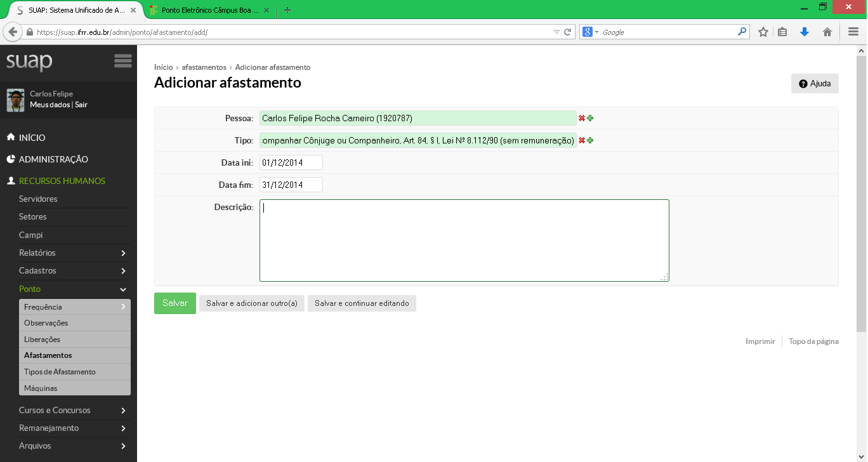Click the Data fim date field
868x462 pixels.
pyautogui.click(x=291, y=185)
